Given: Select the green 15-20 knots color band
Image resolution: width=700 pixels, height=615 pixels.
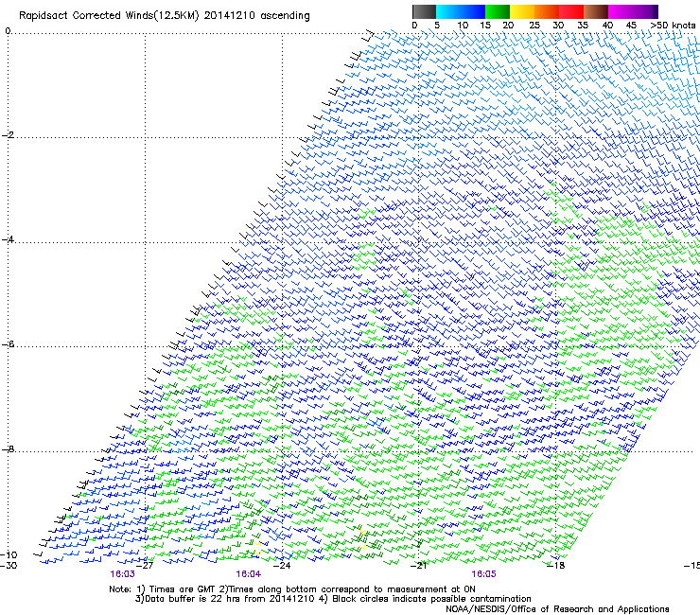Looking at the screenshot, I should (498, 11).
